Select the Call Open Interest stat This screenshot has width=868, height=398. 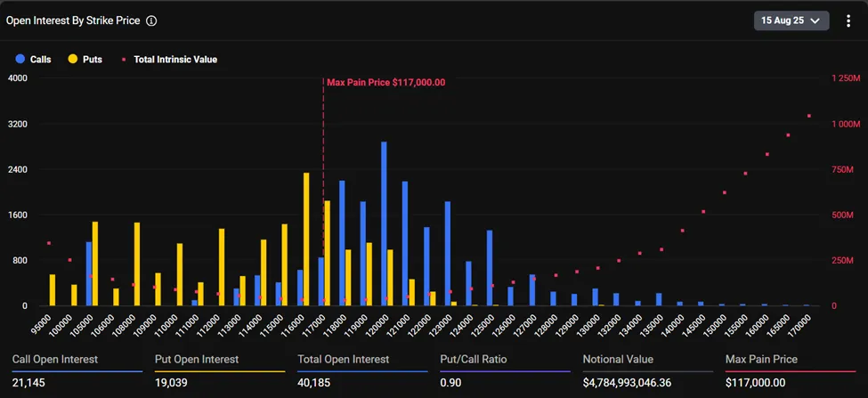pyautogui.click(x=53, y=360)
